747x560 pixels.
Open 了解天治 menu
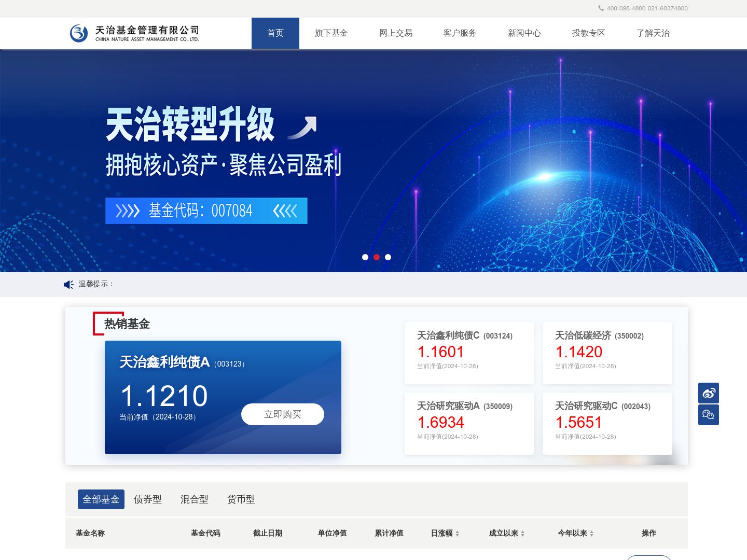[x=653, y=33]
